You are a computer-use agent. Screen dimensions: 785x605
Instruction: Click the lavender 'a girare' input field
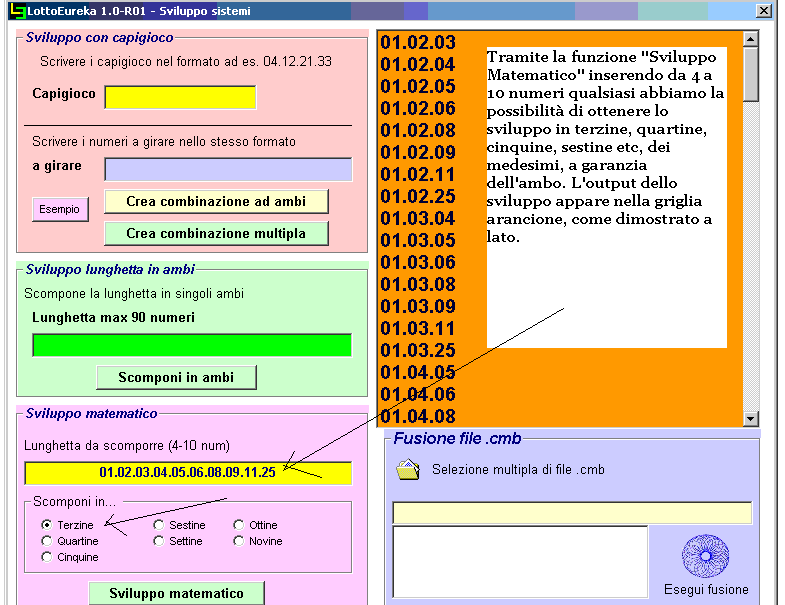(228, 169)
